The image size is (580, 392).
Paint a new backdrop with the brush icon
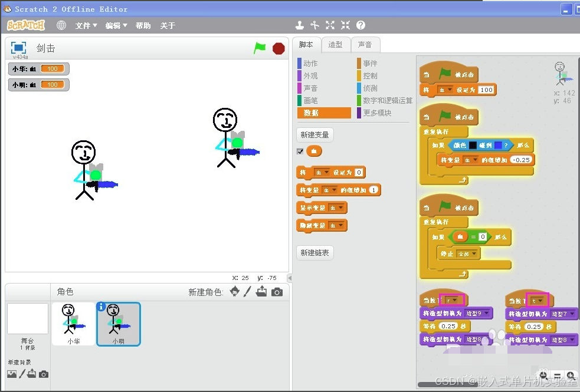[22, 374]
